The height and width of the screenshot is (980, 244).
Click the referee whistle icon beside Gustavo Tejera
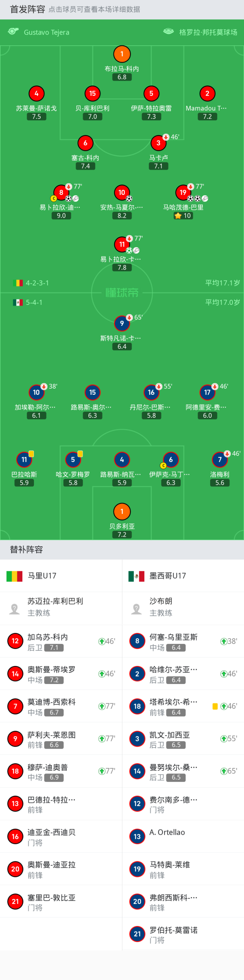[x=13, y=31]
